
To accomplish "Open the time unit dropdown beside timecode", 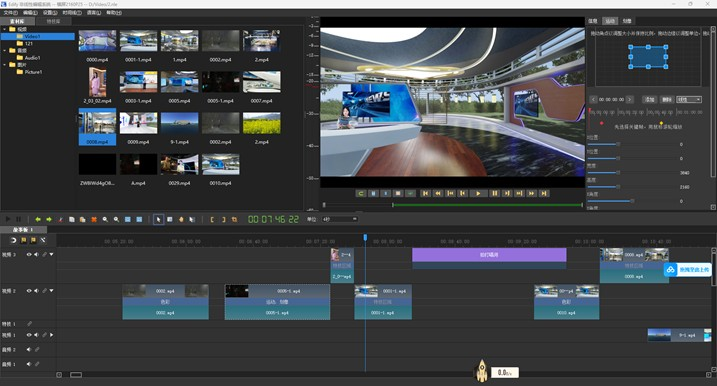I will click(x=340, y=220).
